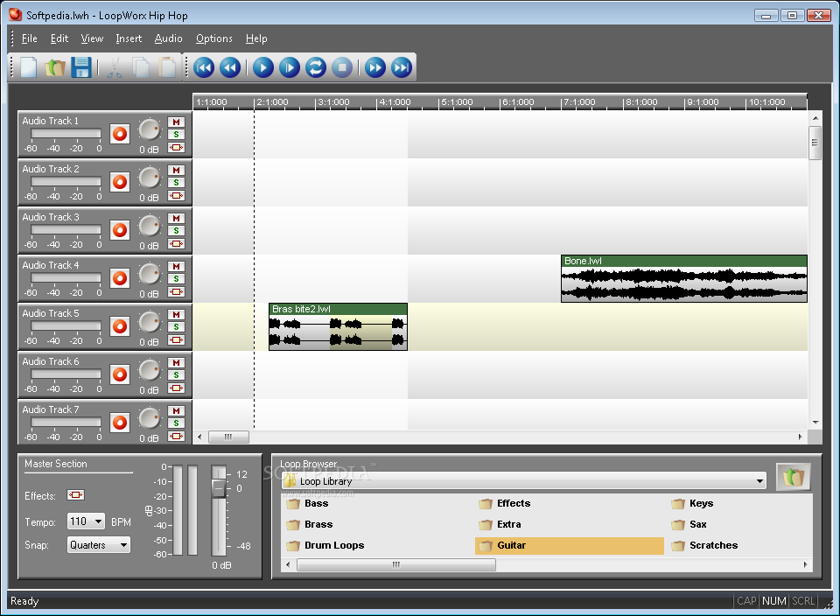Select the Bone.lwl clip on Track 4
840x616 pixels.
(684, 279)
